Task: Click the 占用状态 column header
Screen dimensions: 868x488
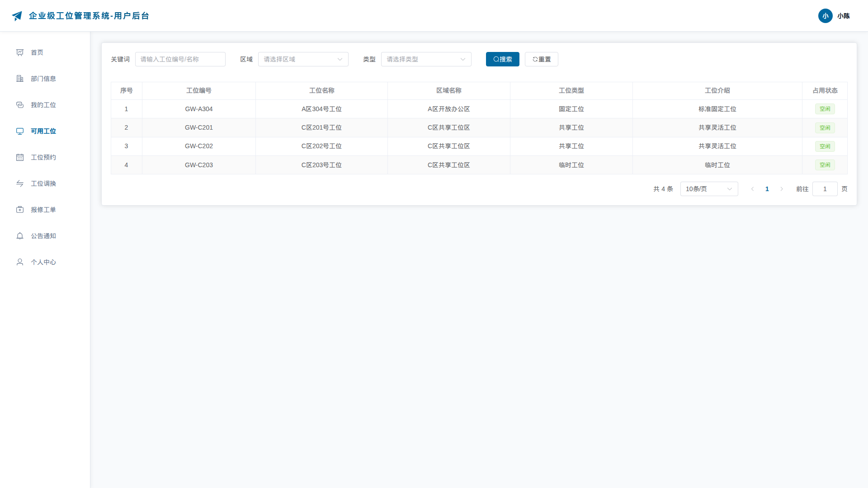Action: (825, 90)
